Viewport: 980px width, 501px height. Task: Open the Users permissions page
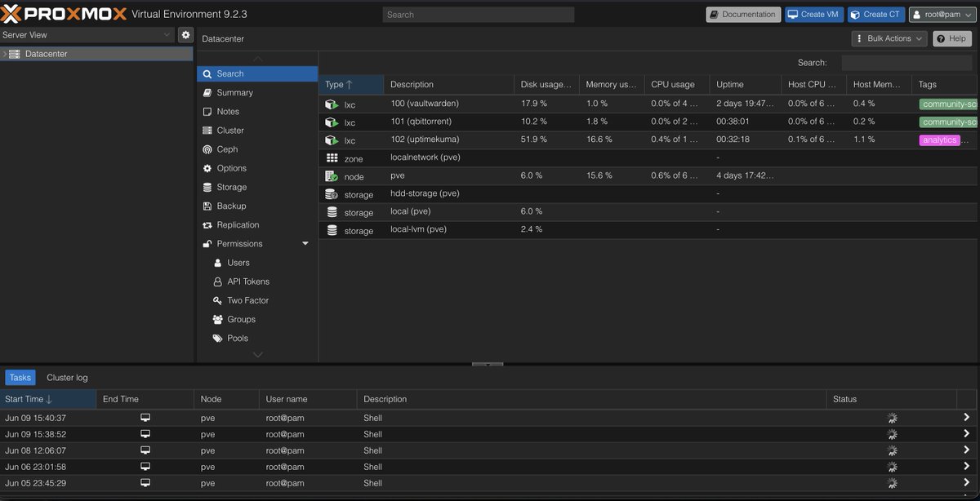coord(257,263)
